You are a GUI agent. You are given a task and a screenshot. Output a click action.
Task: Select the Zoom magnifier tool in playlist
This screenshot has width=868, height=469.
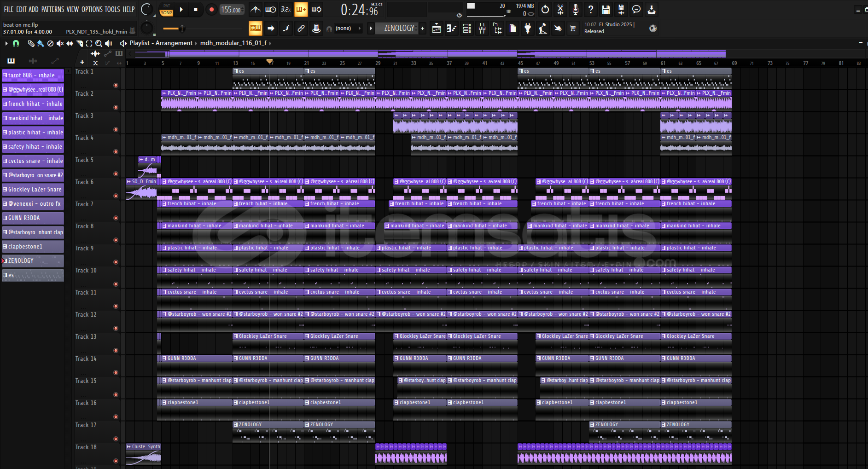[x=99, y=43]
